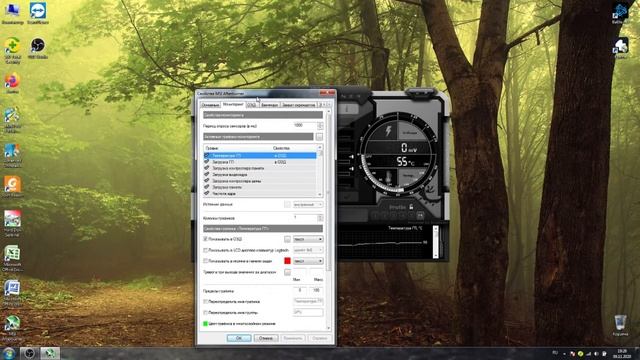Viewport: 640px width, 360px height.
Task: Open OBS Studio desktop shortcut
Action: point(38,48)
